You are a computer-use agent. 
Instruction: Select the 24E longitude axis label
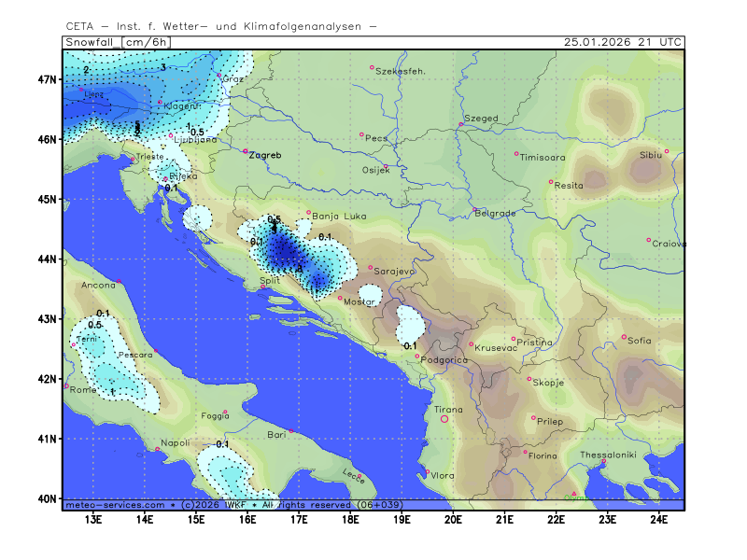point(657,518)
